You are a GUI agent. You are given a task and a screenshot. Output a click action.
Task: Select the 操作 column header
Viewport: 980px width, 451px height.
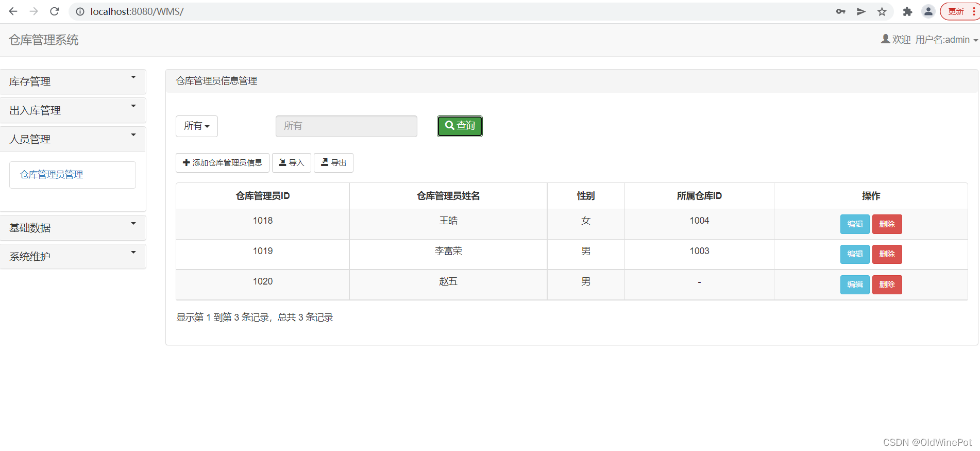[871, 196]
